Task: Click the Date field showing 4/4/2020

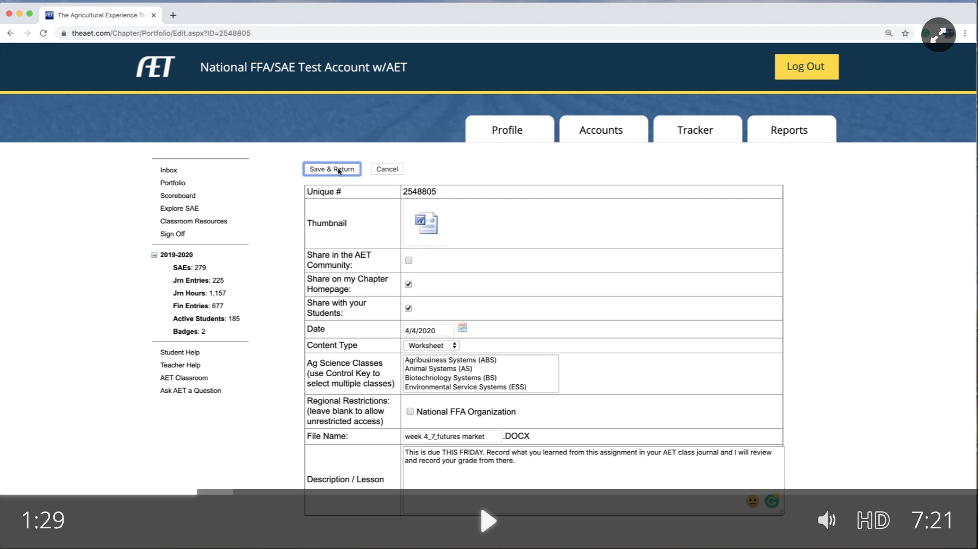Action: (428, 330)
